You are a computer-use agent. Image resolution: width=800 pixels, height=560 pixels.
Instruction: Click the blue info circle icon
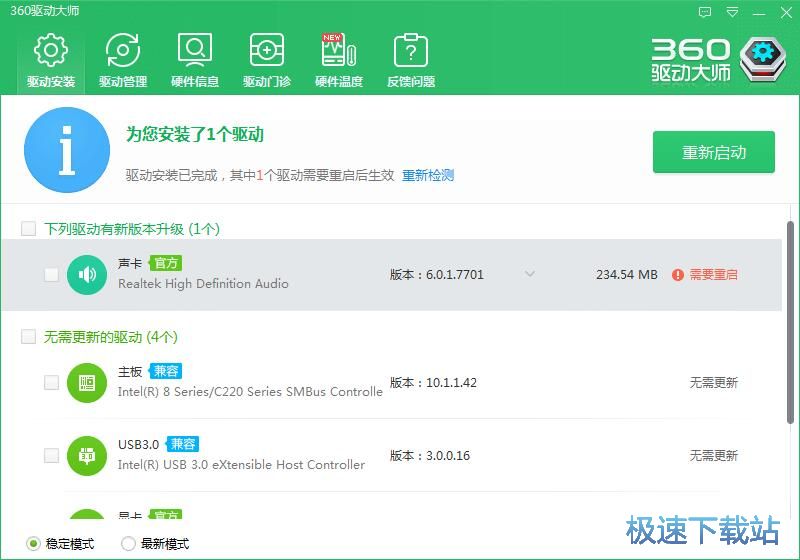(x=67, y=150)
